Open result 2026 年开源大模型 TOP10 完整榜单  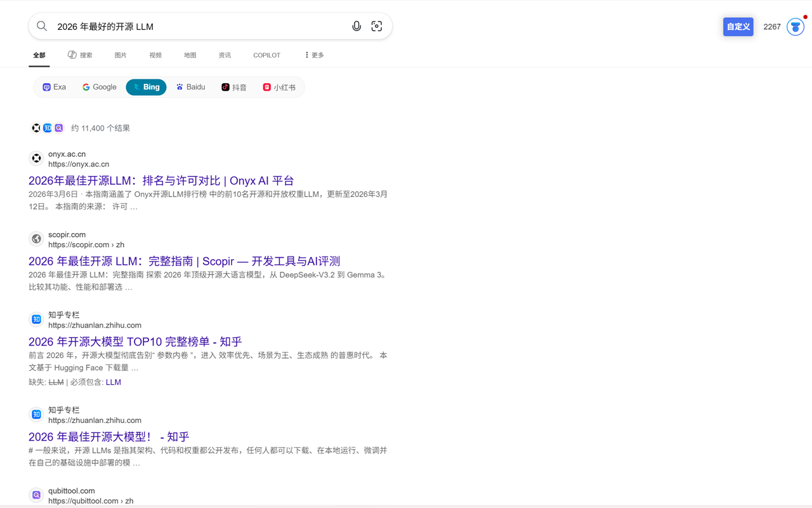pyautogui.click(x=135, y=342)
